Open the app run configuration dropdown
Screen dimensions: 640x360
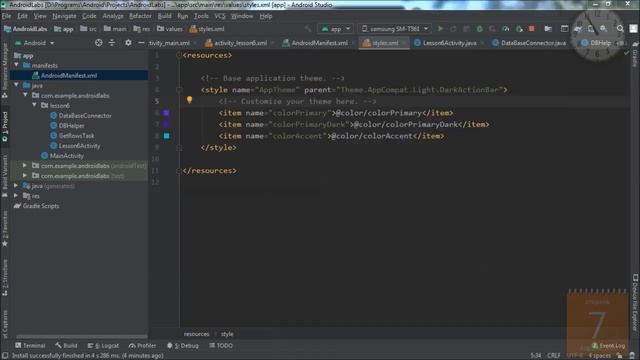coord(336,29)
